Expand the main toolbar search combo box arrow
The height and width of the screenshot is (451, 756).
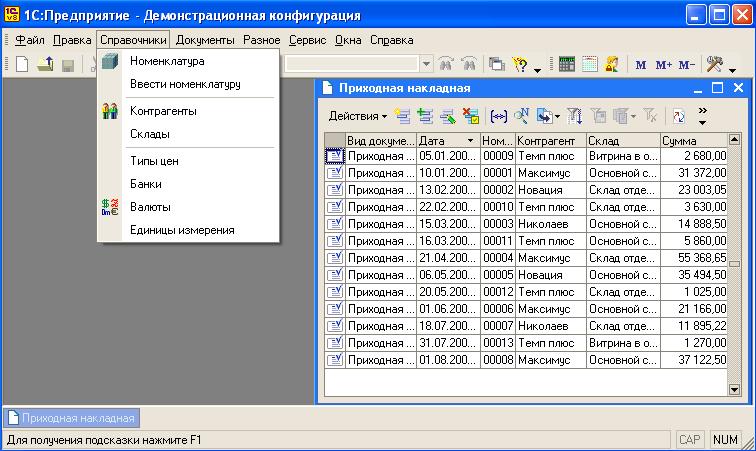tap(426, 64)
